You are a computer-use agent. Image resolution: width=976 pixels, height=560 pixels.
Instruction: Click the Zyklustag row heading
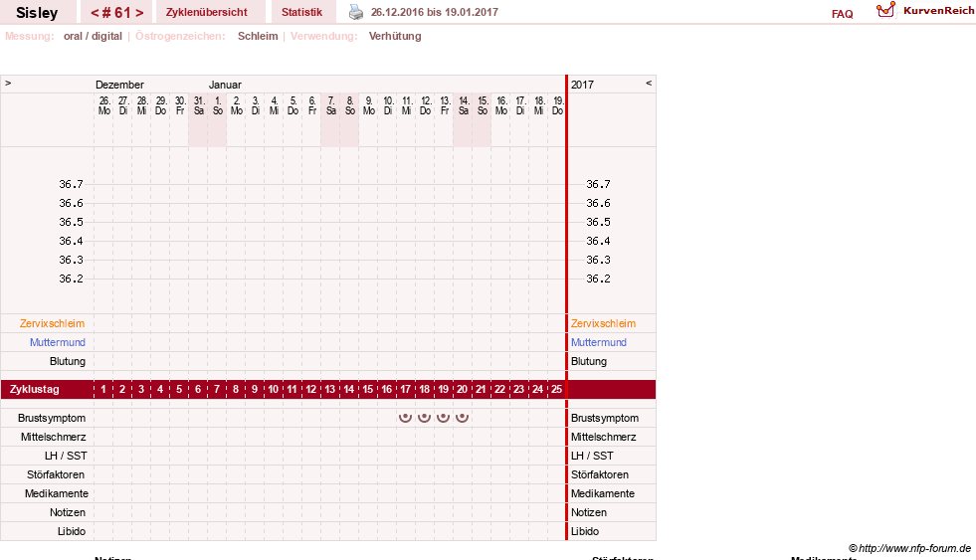[x=34, y=390]
